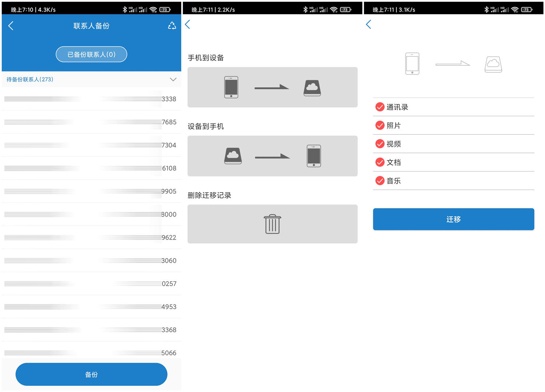This screenshot has width=545, height=392.
Task: Tap outlined phone icon on migration options screen
Action: tap(412, 64)
